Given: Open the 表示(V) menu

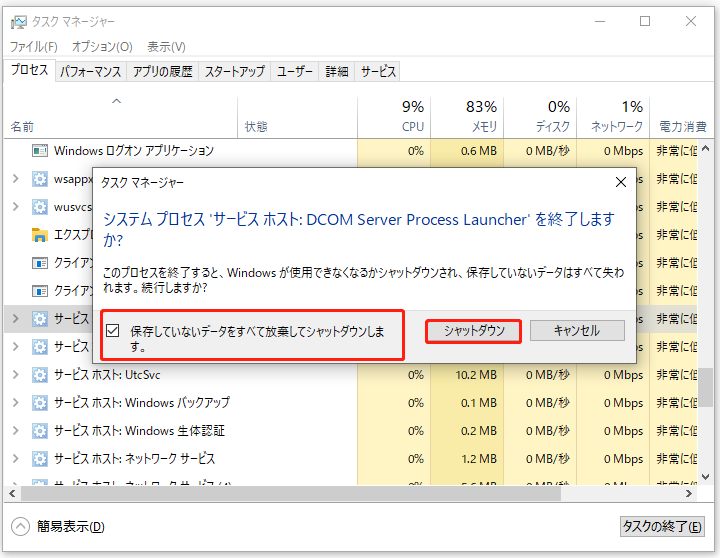Looking at the screenshot, I should [x=166, y=47].
